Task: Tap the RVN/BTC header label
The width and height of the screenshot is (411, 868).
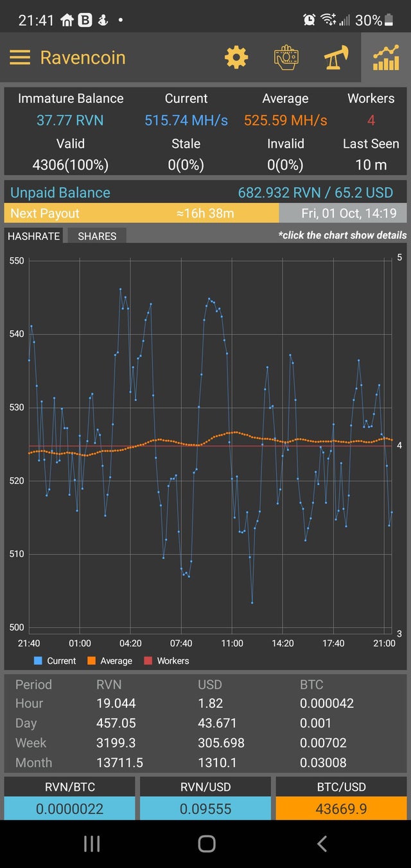Action: pos(69,786)
